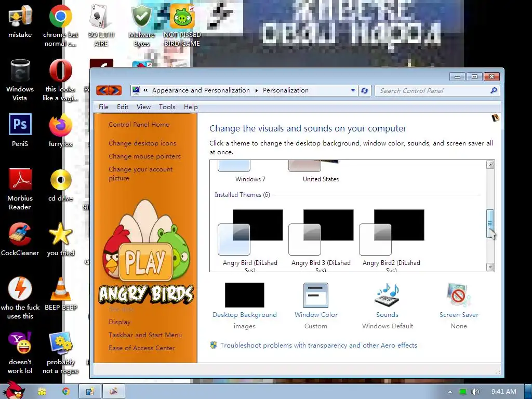Open the Help menu

point(191,107)
